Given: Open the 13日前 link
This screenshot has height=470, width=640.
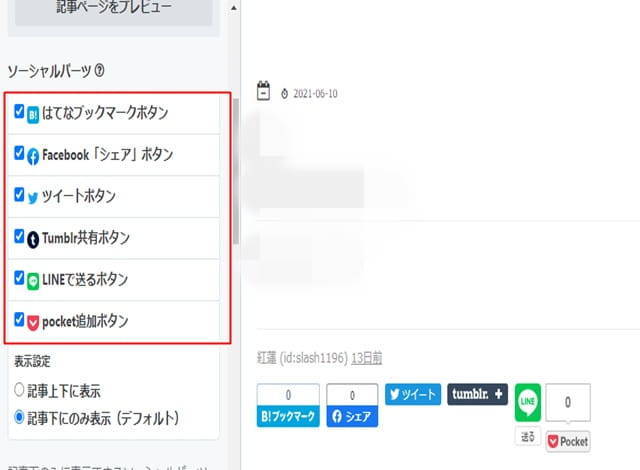Looking at the screenshot, I should pos(367,358).
